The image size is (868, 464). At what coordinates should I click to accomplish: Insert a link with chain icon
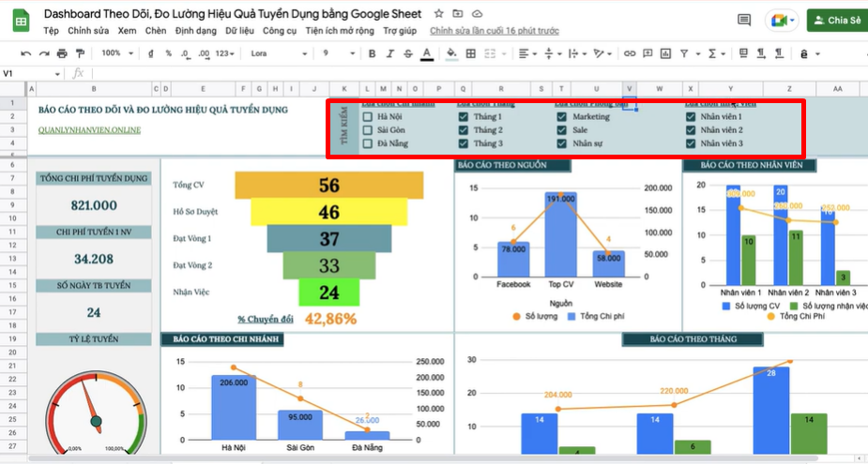tap(630, 53)
